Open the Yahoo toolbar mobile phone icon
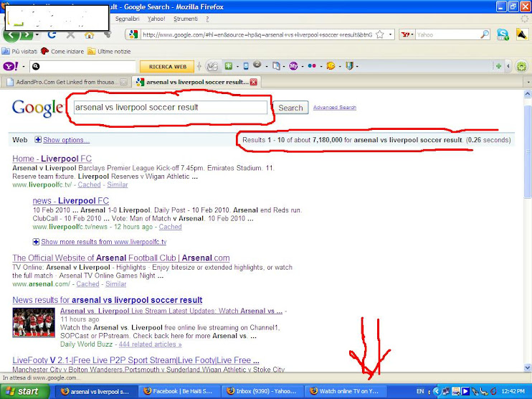 point(247,66)
